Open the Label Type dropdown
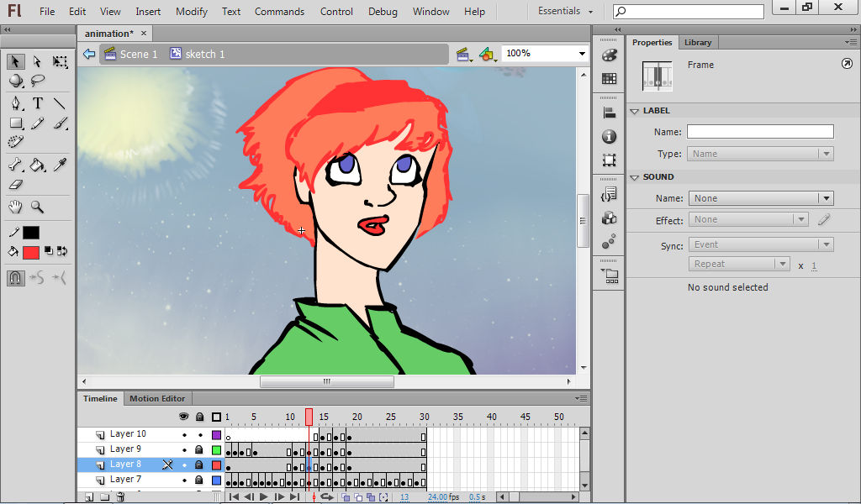 (x=760, y=154)
